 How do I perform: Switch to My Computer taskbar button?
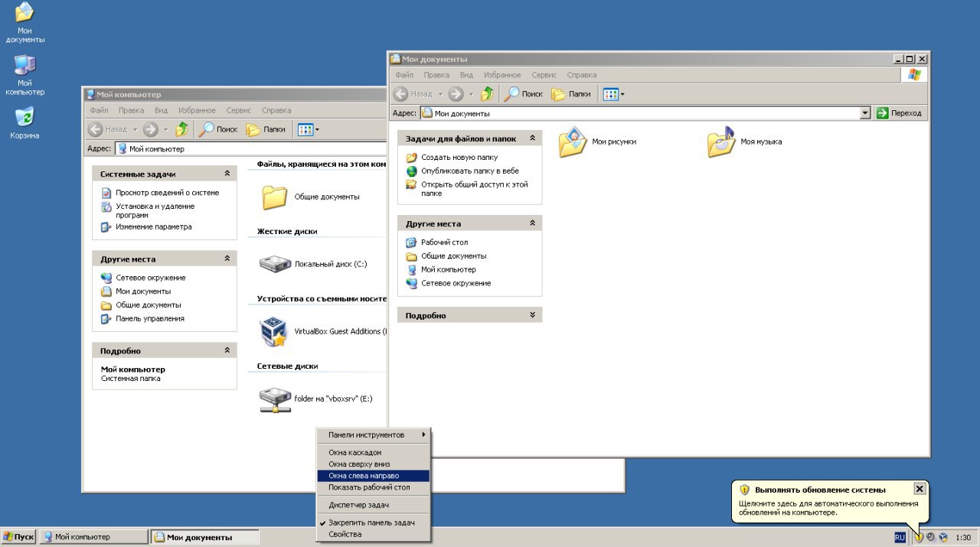93,537
